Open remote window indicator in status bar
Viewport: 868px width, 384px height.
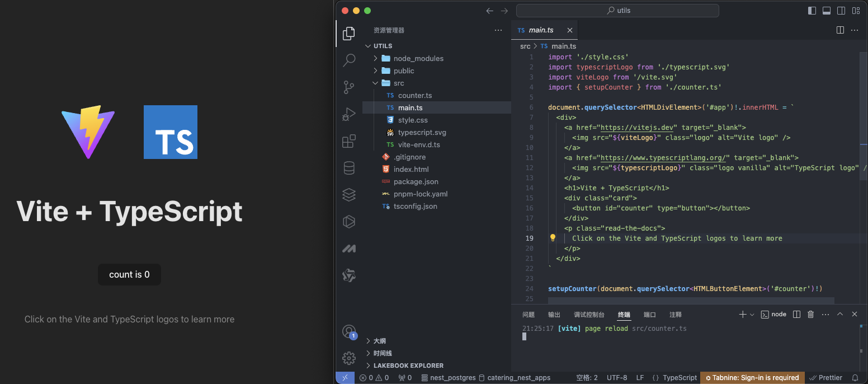point(345,378)
